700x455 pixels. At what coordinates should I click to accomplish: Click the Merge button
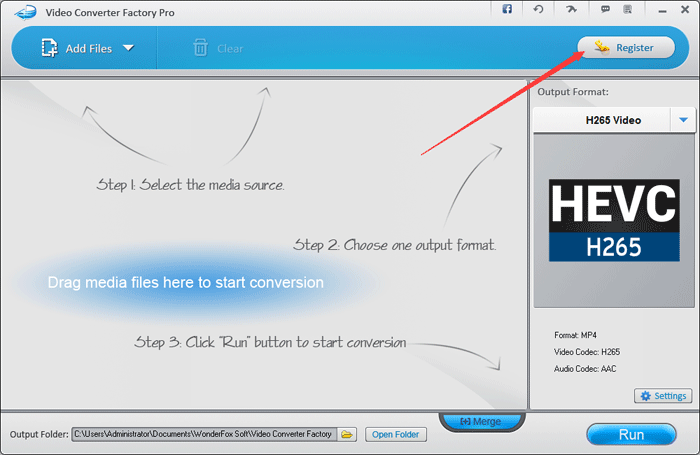pyautogui.click(x=481, y=422)
